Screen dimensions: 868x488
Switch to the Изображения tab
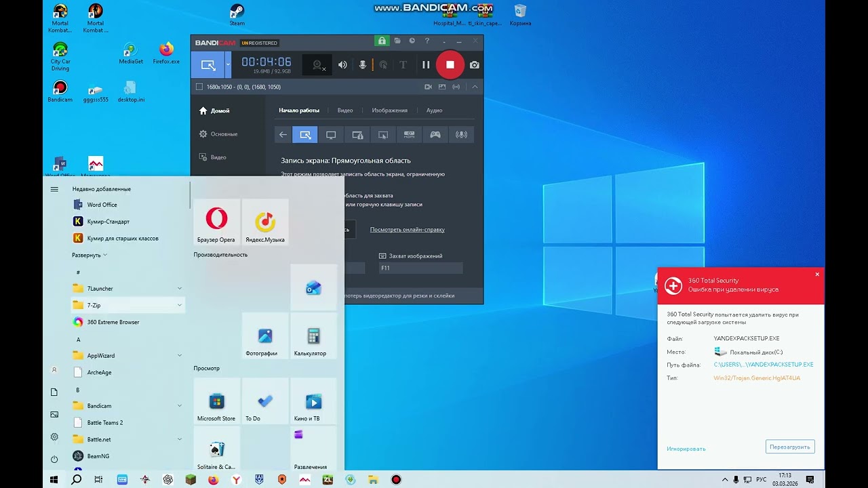tap(390, 110)
